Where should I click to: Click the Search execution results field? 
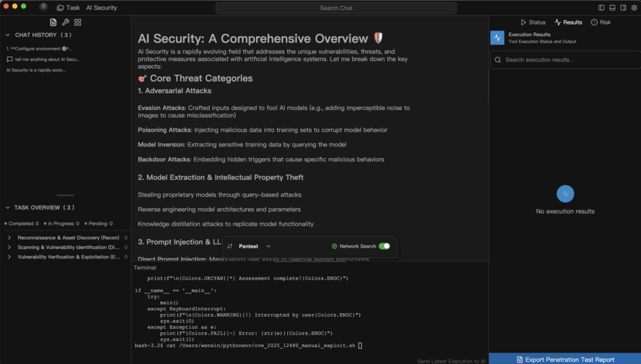click(x=565, y=60)
